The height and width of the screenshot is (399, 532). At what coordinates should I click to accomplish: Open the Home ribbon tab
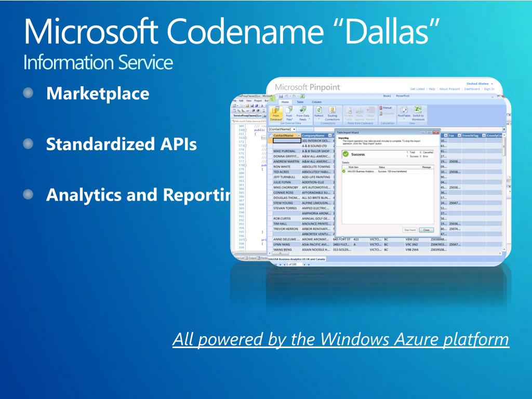point(285,102)
